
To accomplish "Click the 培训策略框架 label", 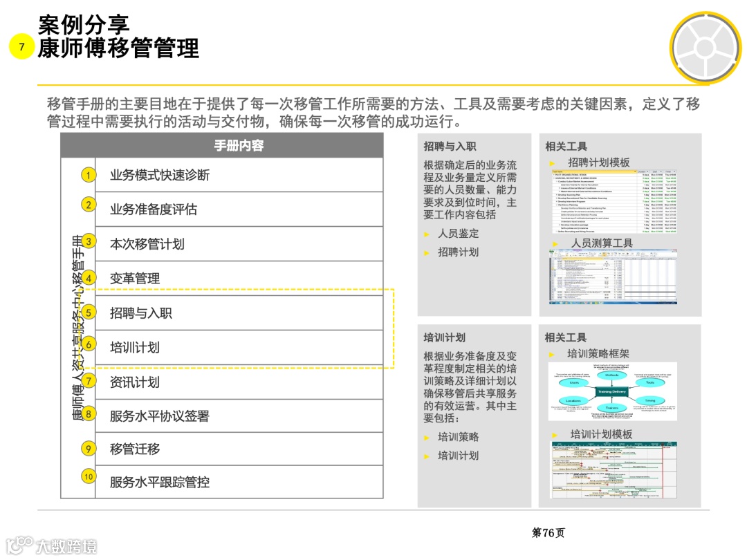I will (x=598, y=354).
